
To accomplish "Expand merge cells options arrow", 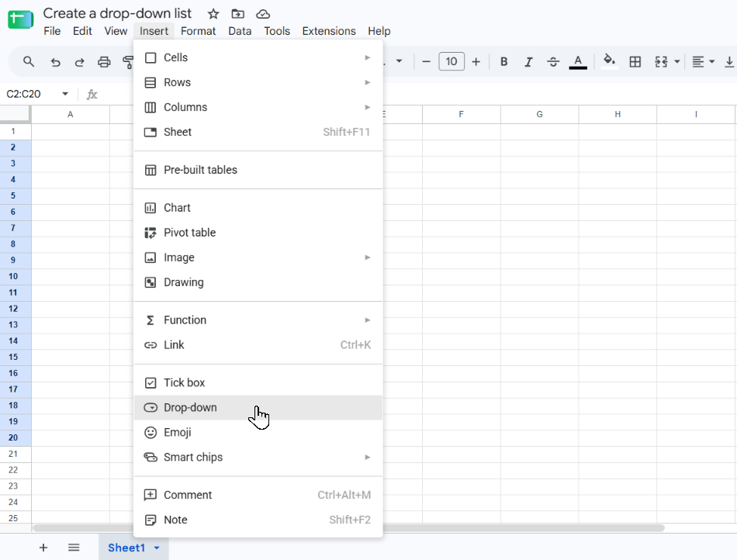I will (x=676, y=61).
